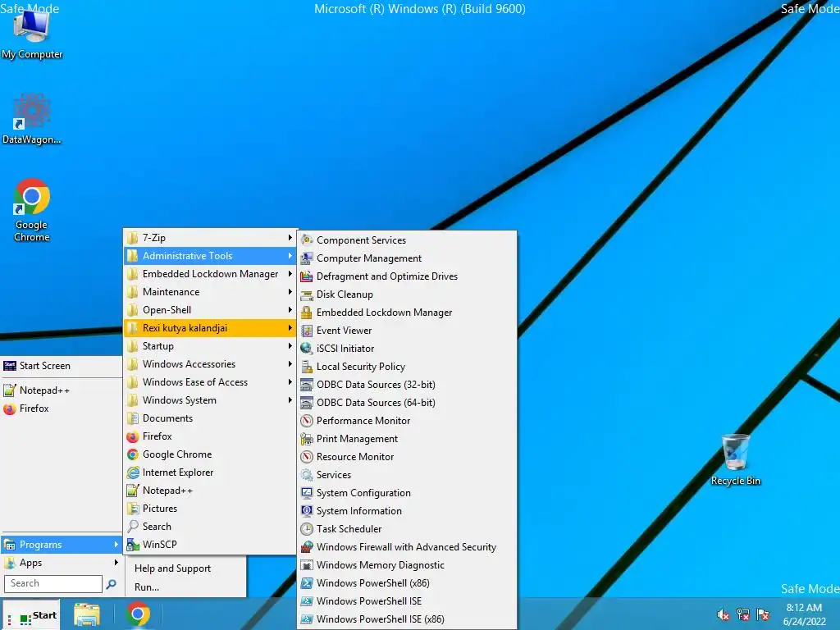Click the Google Chrome desktop shortcut
Screen dimensions: 840x630
(32, 209)
